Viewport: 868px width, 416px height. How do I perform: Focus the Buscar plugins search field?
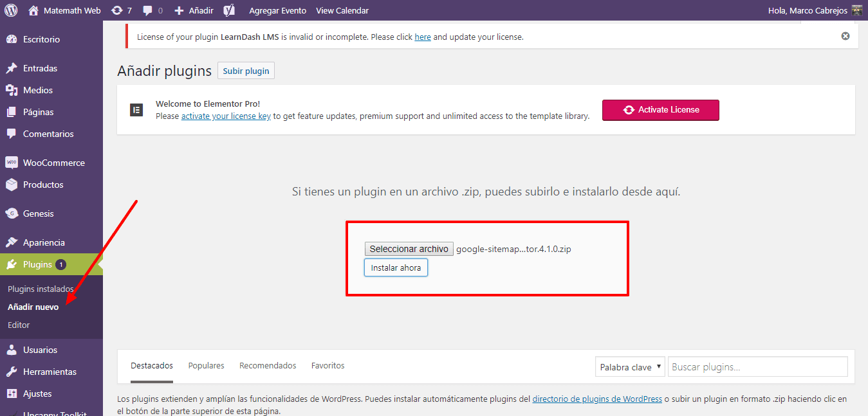[x=757, y=367]
